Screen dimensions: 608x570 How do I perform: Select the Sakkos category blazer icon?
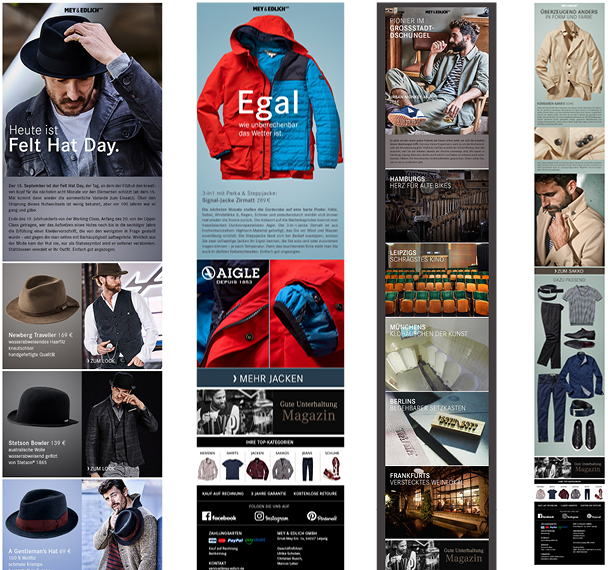tap(283, 468)
